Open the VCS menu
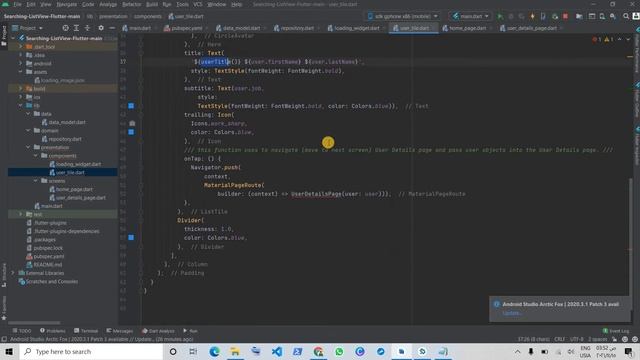Viewport: 640px width, 360px height. (x=198, y=4)
